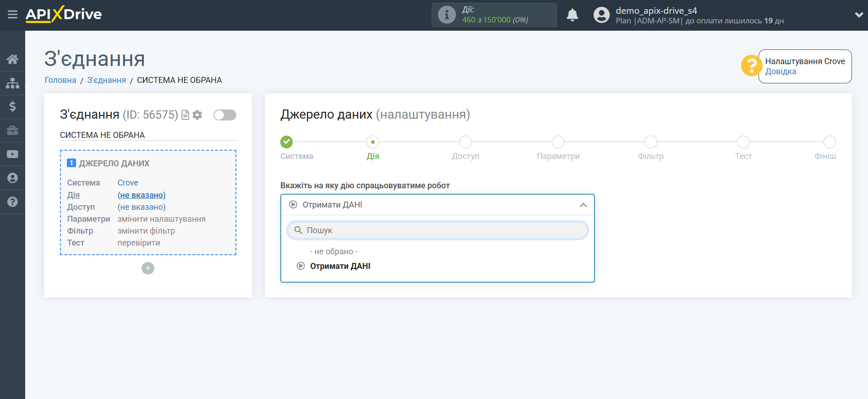Choose the '- не обрано -' option

pyautogui.click(x=333, y=251)
